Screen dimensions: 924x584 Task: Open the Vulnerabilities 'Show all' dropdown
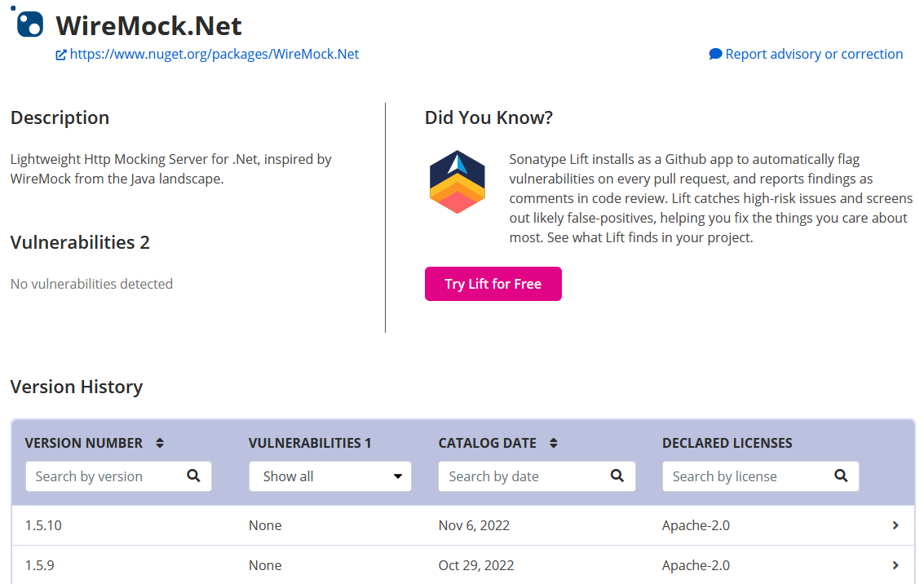point(329,476)
